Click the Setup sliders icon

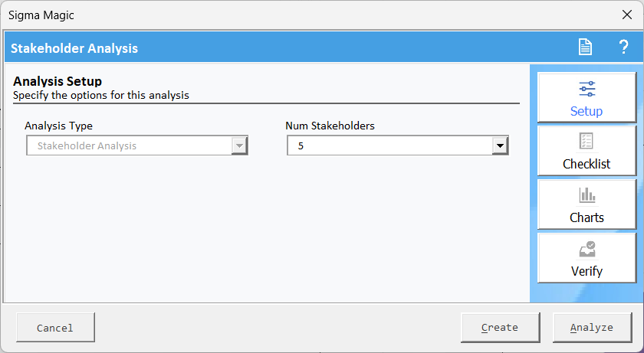point(587,89)
